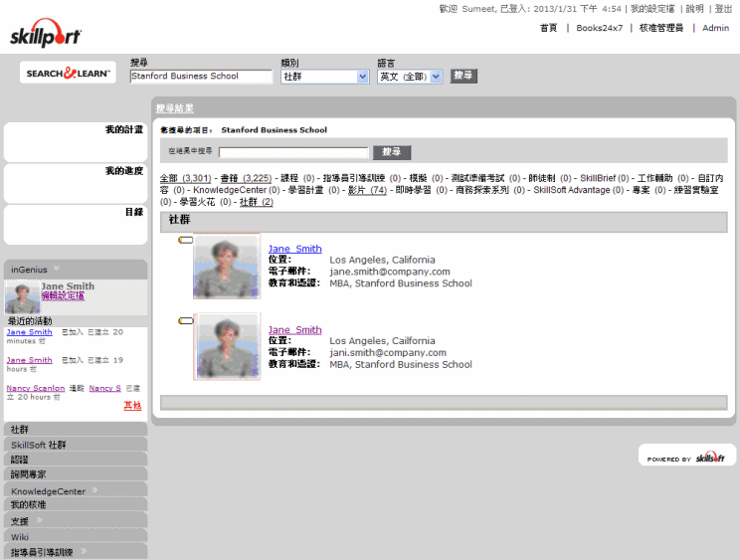
Task: Click the Skillport logo
Action: click(x=46, y=33)
